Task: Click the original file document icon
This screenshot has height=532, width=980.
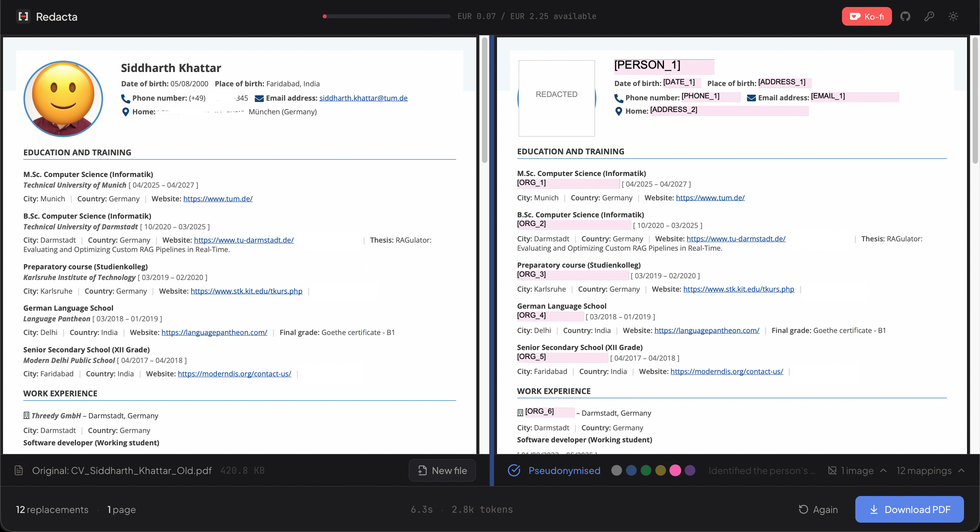Action: pyautogui.click(x=19, y=471)
